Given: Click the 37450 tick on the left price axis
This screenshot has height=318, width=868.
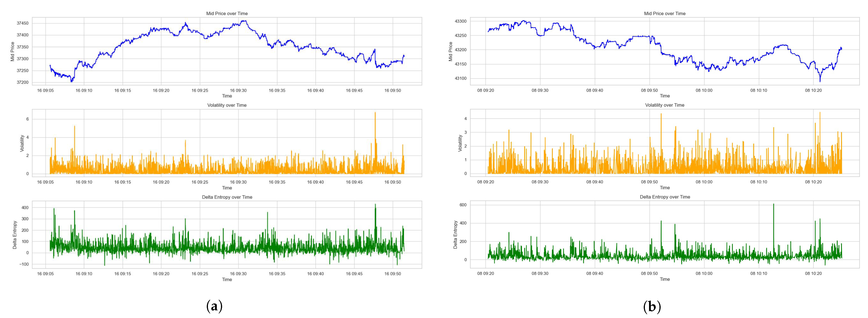Looking at the screenshot, I should 22,23.
